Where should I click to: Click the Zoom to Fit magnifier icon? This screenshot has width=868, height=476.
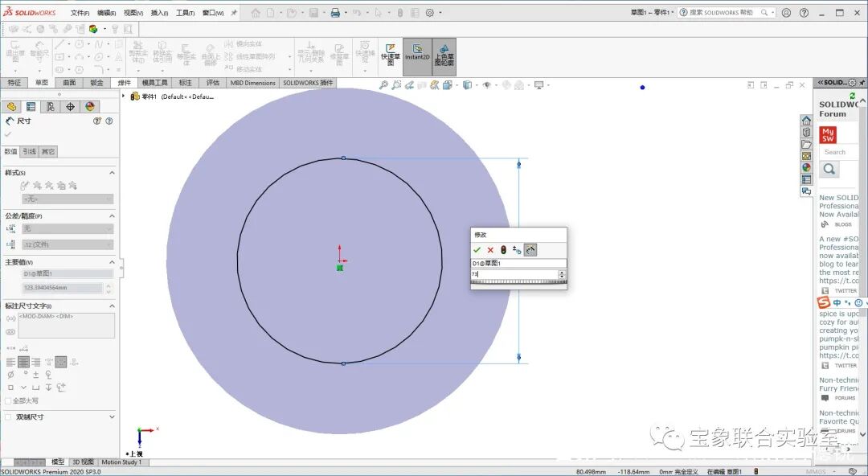click(x=383, y=84)
